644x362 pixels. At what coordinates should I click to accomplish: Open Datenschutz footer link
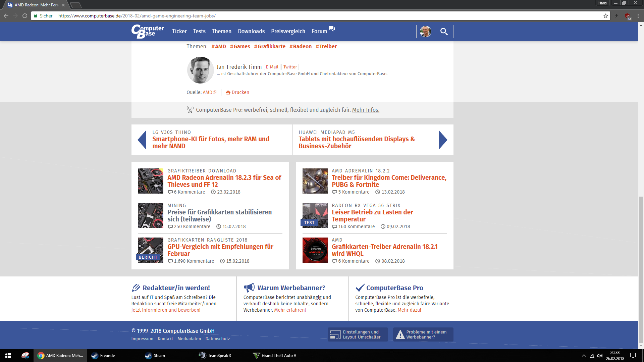pos(218,339)
